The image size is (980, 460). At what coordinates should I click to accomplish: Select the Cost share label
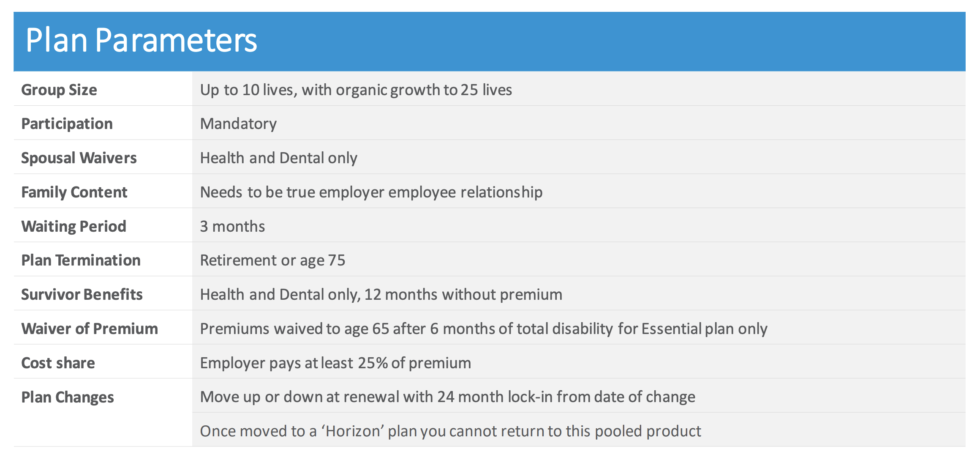58,363
